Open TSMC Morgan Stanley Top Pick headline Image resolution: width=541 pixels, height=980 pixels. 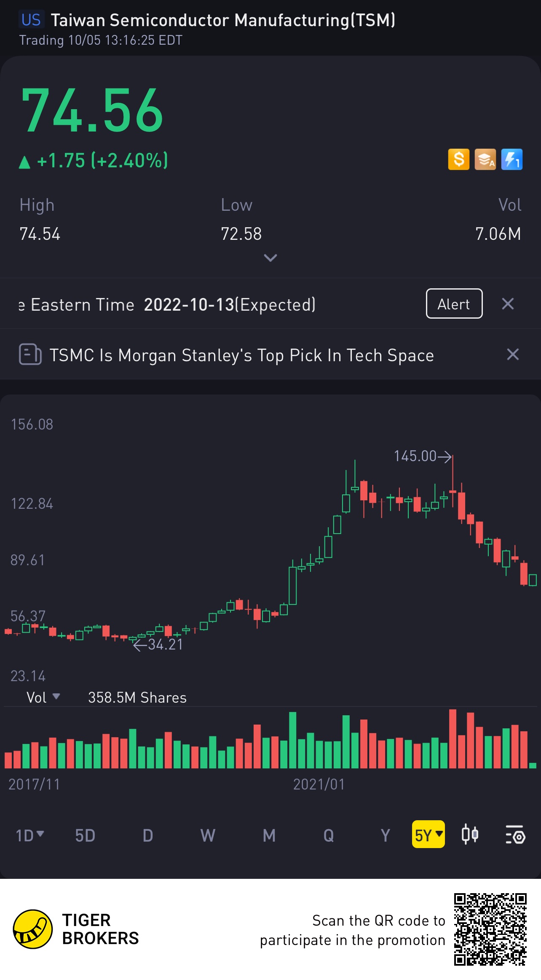click(241, 355)
